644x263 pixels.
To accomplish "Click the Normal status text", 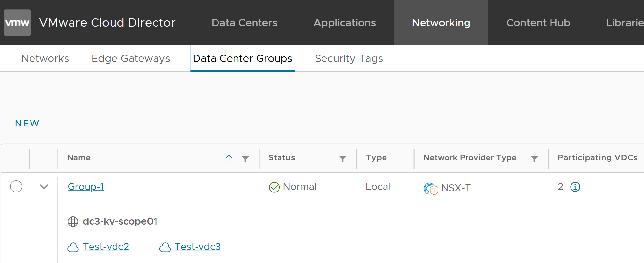I will (x=300, y=187).
